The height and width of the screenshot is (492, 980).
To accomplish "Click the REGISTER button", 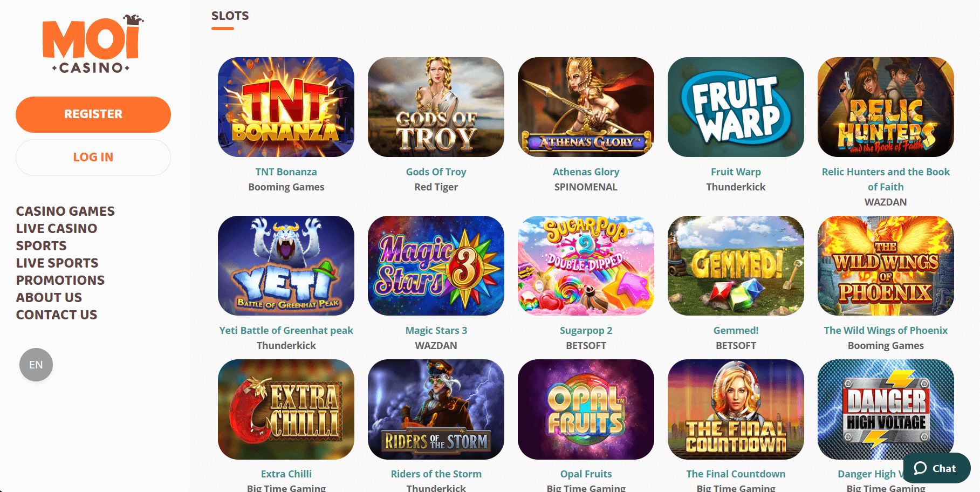I will click(93, 114).
